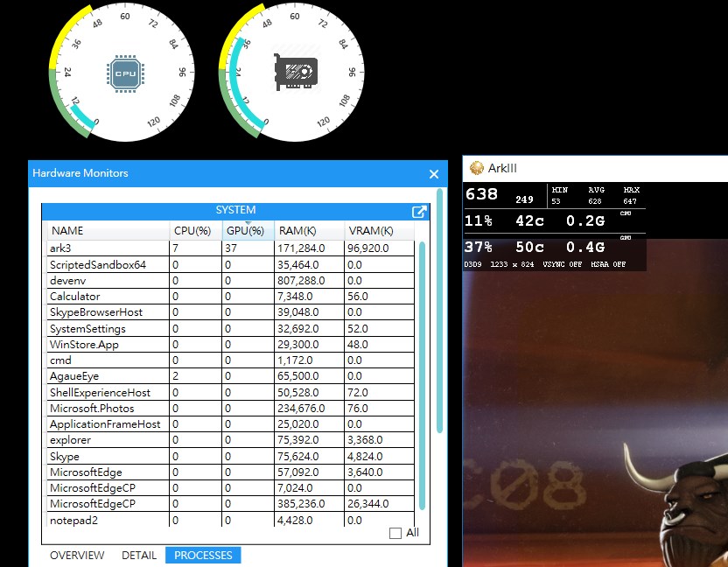The height and width of the screenshot is (567, 728).
Task: Pop out the SYSTEM panel window
Action: pyautogui.click(x=419, y=211)
